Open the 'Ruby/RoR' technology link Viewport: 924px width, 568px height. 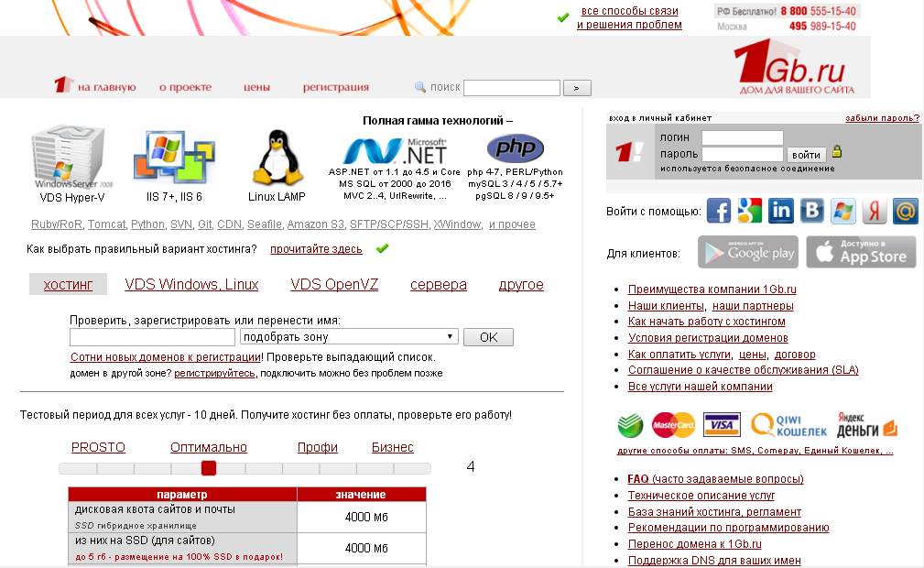(x=57, y=224)
